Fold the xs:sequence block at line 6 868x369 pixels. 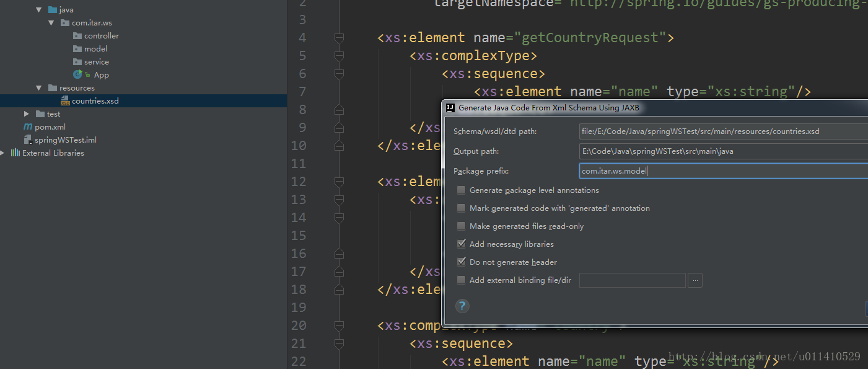click(339, 74)
